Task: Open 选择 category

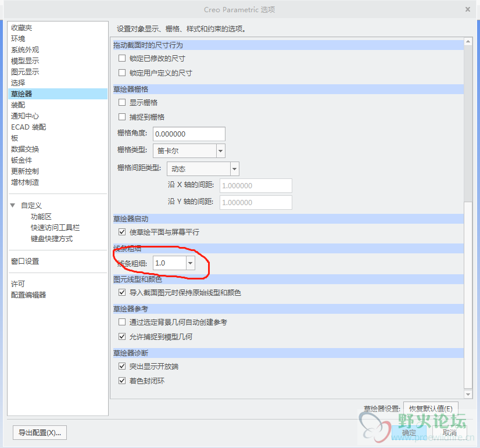Action: [x=18, y=83]
